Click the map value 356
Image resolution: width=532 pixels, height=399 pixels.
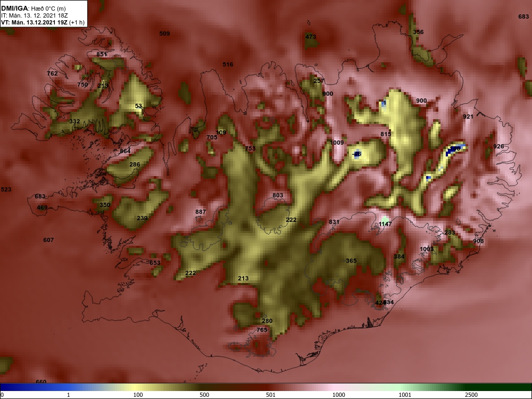click(x=418, y=32)
